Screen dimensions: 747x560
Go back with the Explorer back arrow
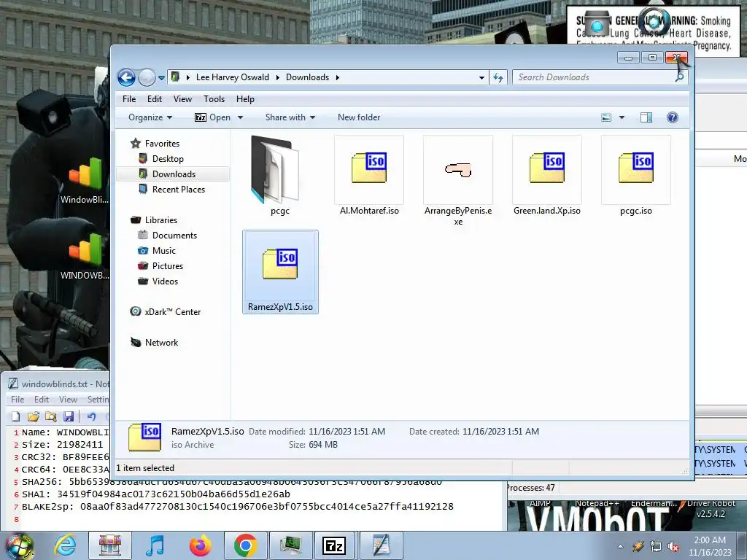[126, 77]
